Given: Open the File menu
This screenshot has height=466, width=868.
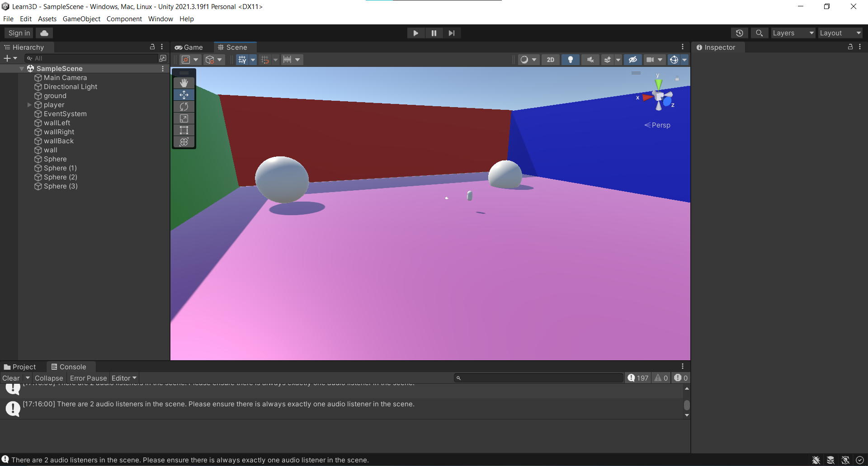Looking at the screenshot, I should (x=8, y=19).
